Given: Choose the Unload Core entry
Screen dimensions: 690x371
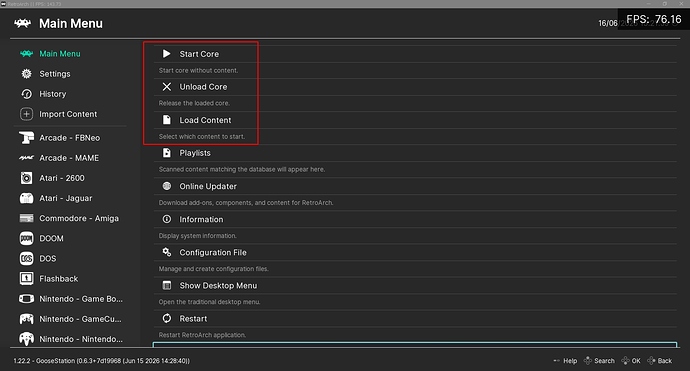Looking at the screenshot, I should point(415,87).
